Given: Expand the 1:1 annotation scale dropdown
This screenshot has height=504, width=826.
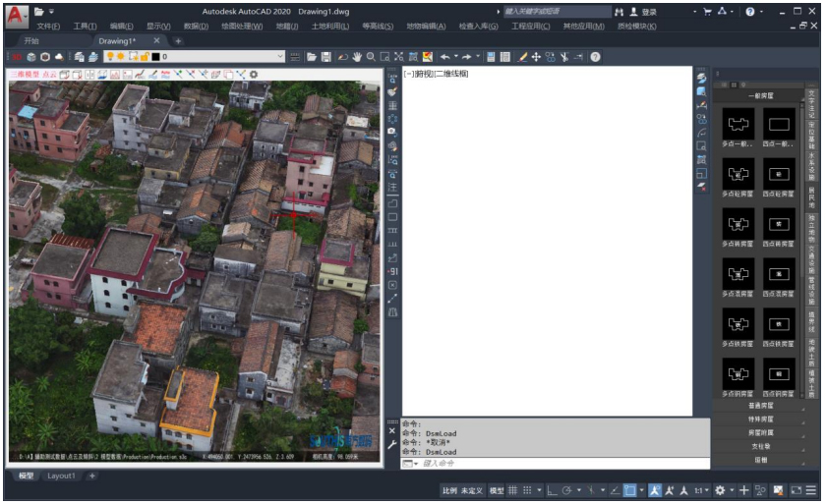Looking at the screenshot, I should [x=700, y=489].
